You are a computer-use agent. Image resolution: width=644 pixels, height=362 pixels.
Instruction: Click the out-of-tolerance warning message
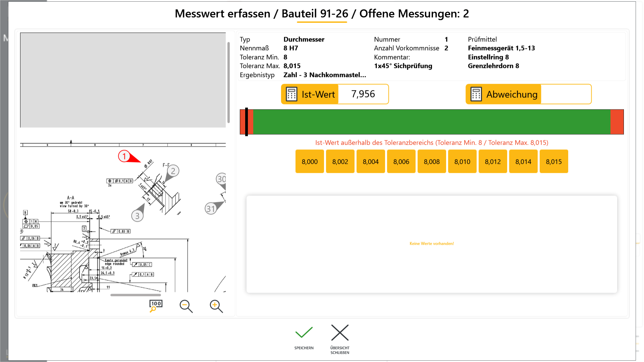pos(432,143)
